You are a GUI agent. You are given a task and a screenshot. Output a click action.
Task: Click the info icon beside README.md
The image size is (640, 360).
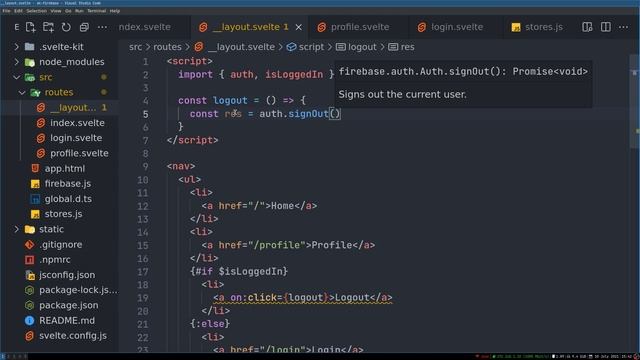[29, 321]
